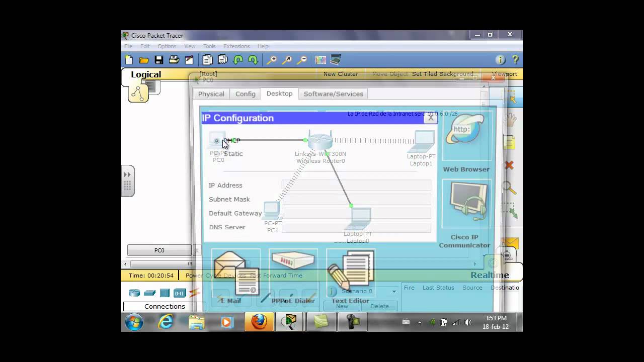The image size is (644, 362).
Task: Activate the Inspect magnifier tool
Action: pyautogui.click(x=509, y=188)
